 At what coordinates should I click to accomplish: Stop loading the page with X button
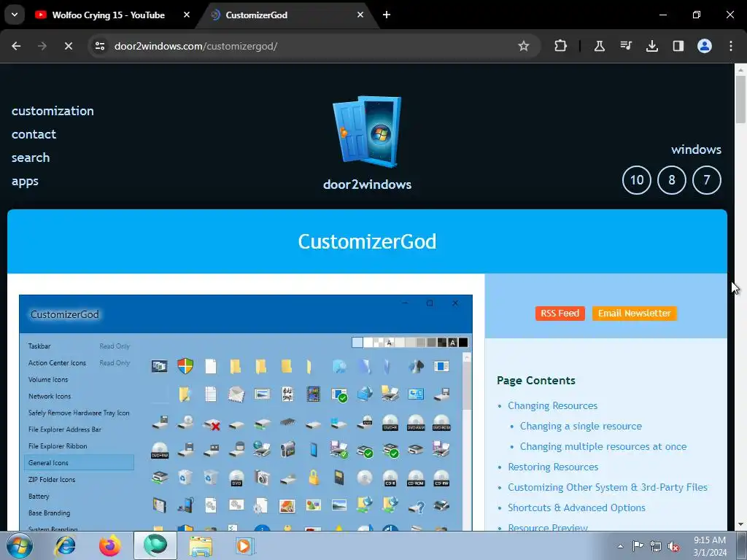pos(68,46)
